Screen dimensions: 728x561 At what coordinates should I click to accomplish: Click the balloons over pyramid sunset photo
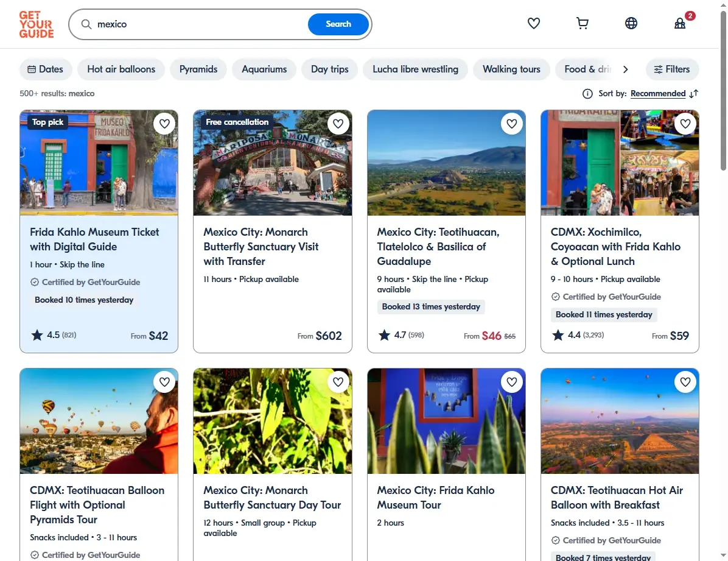pos(620,421)
